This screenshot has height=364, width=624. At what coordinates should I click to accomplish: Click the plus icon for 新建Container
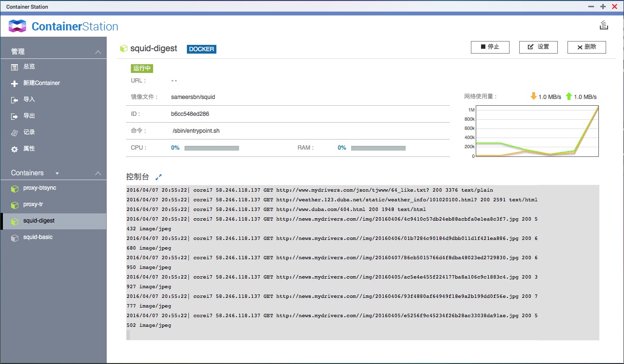pyautogui.click(x=14, y=84)
